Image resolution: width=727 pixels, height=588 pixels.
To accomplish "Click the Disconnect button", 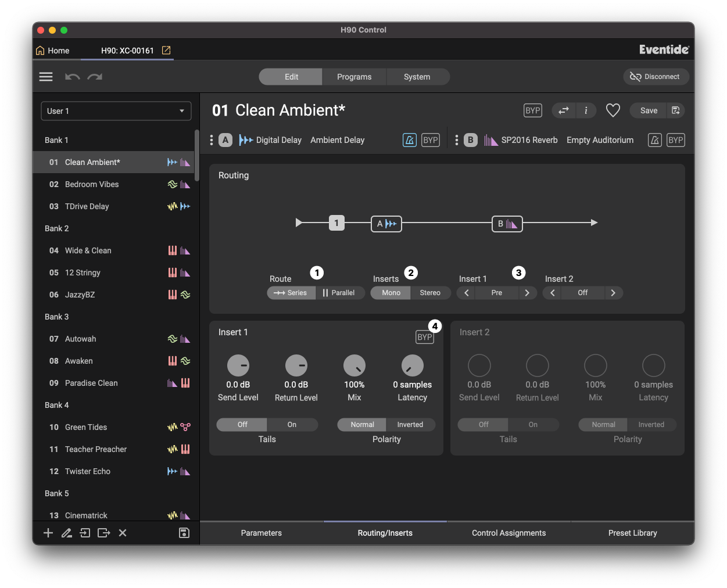I will coord(656,77).
